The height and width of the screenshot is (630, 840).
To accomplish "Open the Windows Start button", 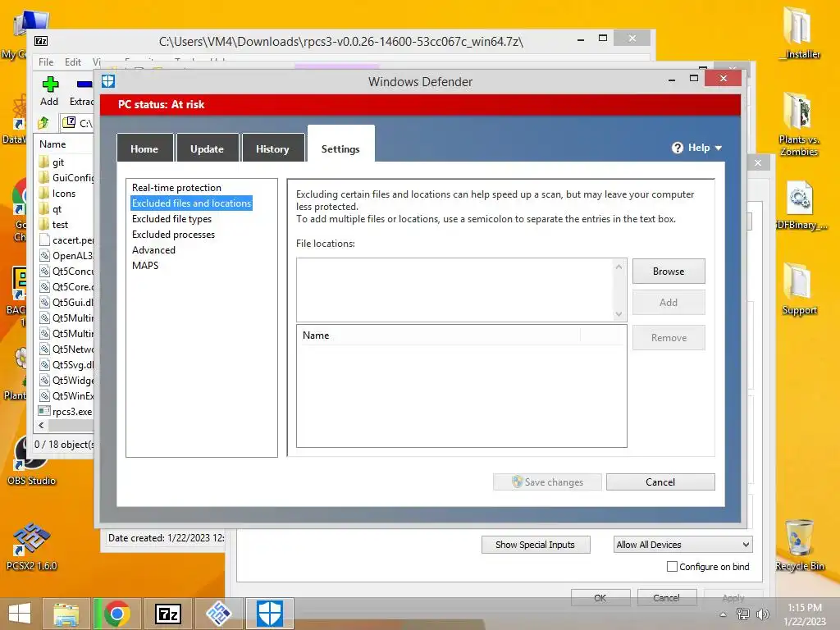I will 20,614.
